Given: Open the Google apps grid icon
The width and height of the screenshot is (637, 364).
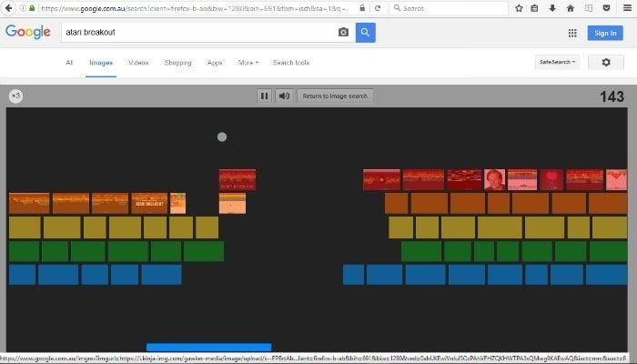Looking at the screenshot, I should [572, 33].
